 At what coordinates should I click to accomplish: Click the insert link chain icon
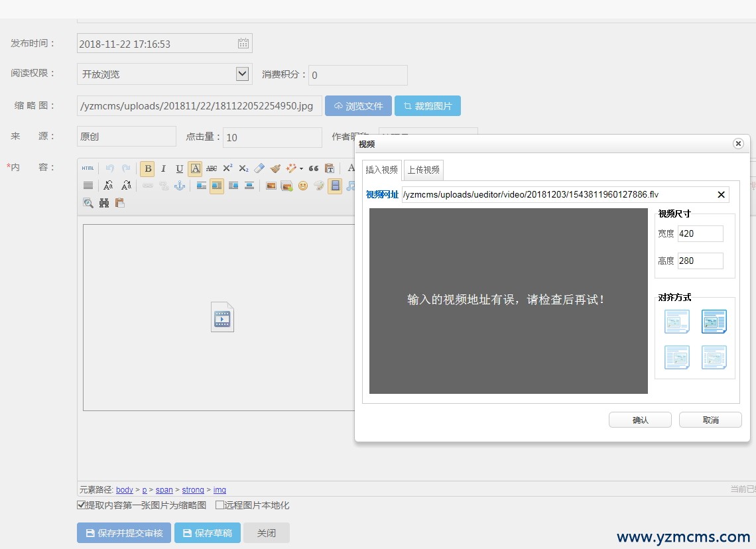147,186
